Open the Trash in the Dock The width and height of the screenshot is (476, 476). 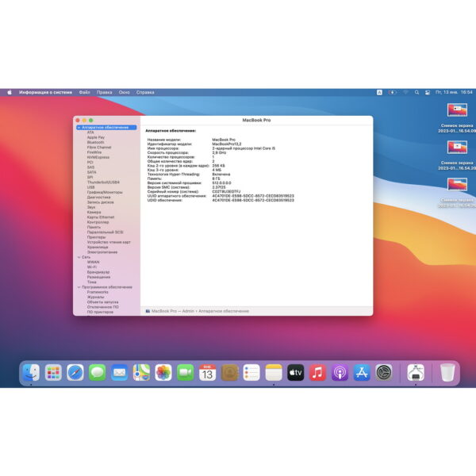point(447,373)
